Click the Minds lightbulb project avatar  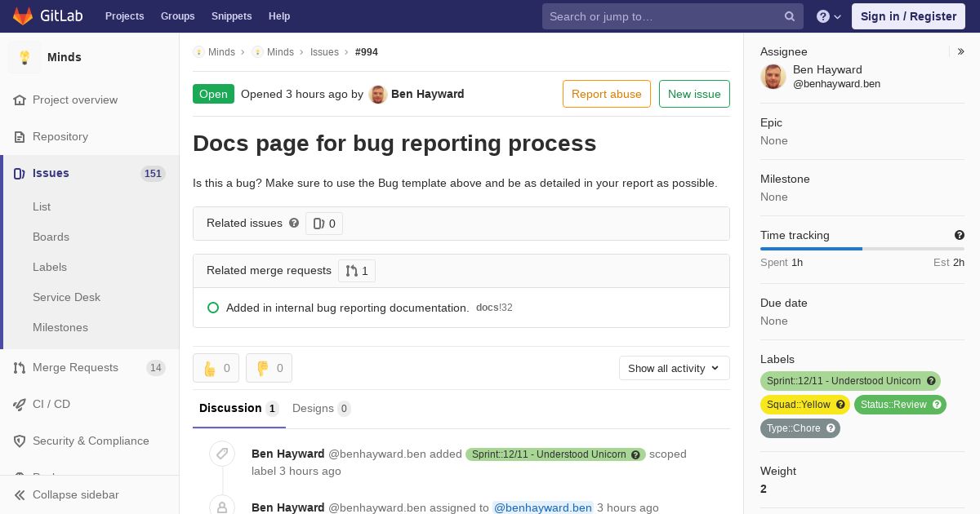(x=24, y=57)
